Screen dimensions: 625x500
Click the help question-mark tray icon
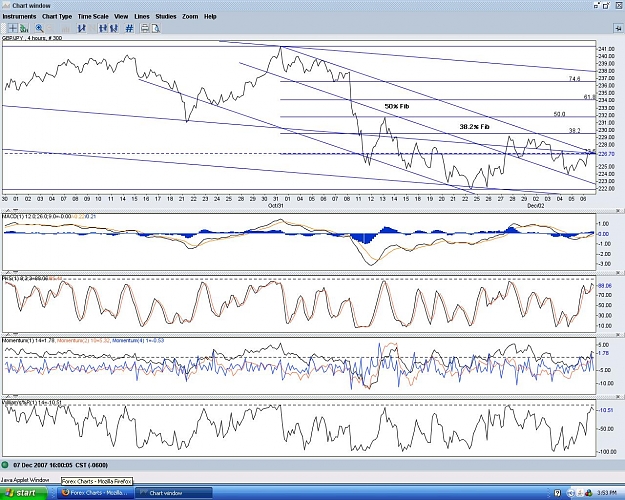pyautogui.click(x=558, y=493)
